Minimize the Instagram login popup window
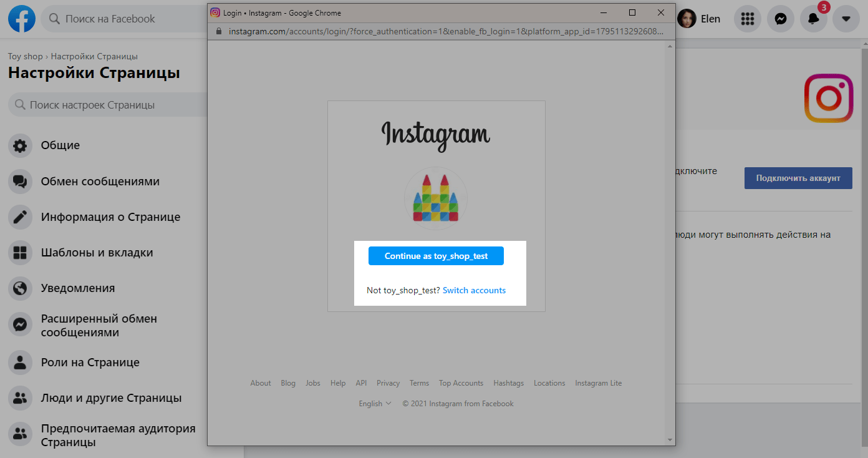Screen dimensions: 868x458 click(x=604, y=12)
